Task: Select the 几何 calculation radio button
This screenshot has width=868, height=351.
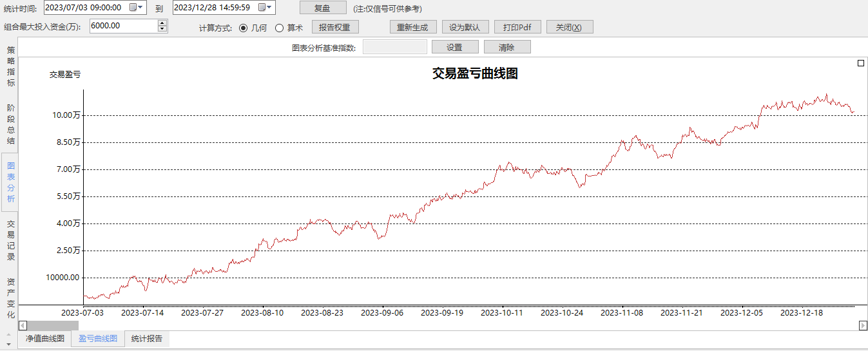Action: (243, 28)
